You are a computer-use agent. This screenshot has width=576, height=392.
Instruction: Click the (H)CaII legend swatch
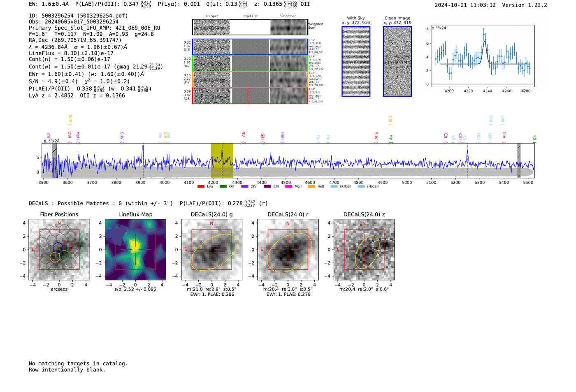point(361,186)
